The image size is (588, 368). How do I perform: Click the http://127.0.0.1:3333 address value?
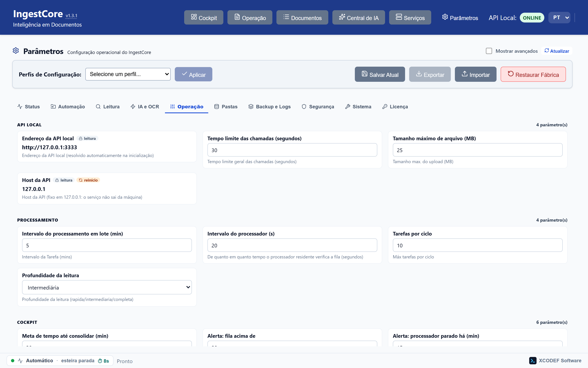[50, 147]
